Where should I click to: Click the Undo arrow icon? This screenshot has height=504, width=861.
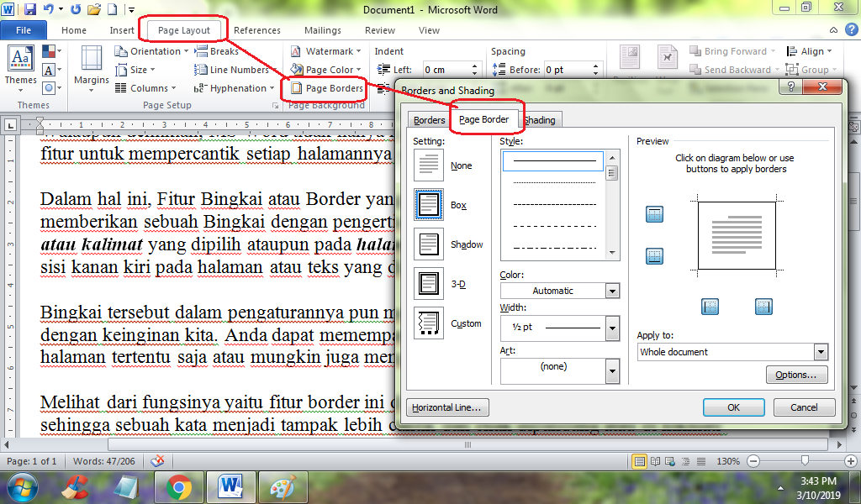point(48,8)
